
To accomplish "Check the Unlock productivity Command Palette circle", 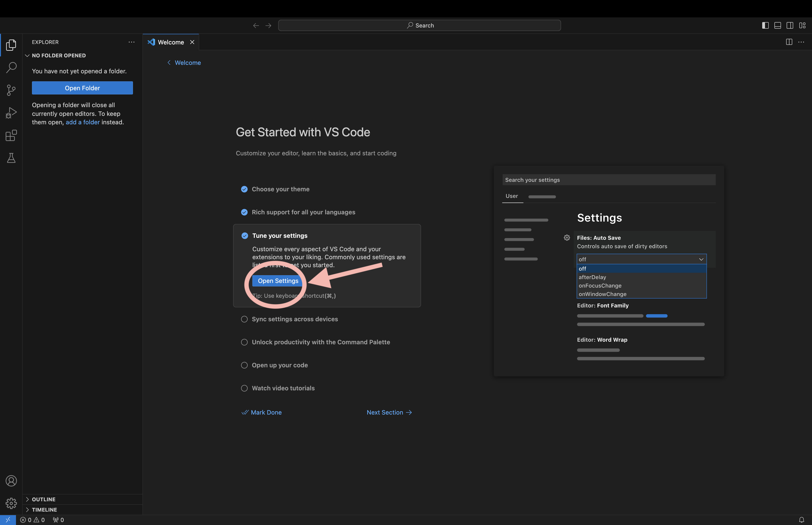I will pos(244,342).
